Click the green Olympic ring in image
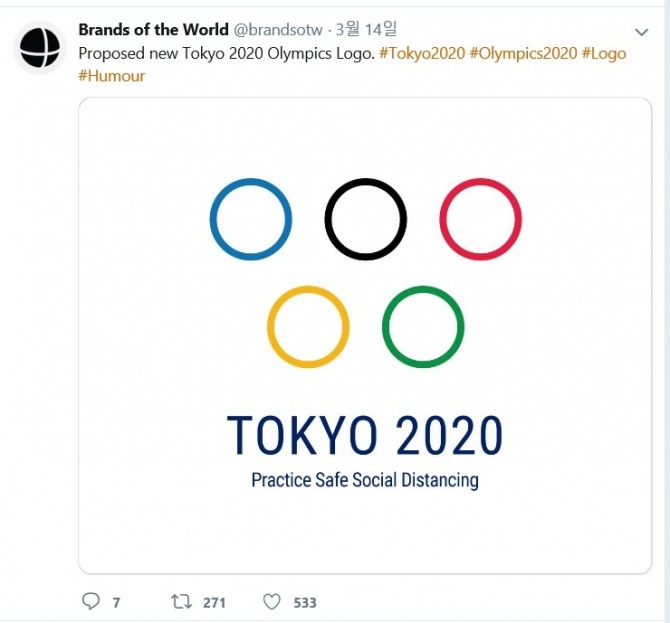Screen dimensions: 670x623 (423, 327)
